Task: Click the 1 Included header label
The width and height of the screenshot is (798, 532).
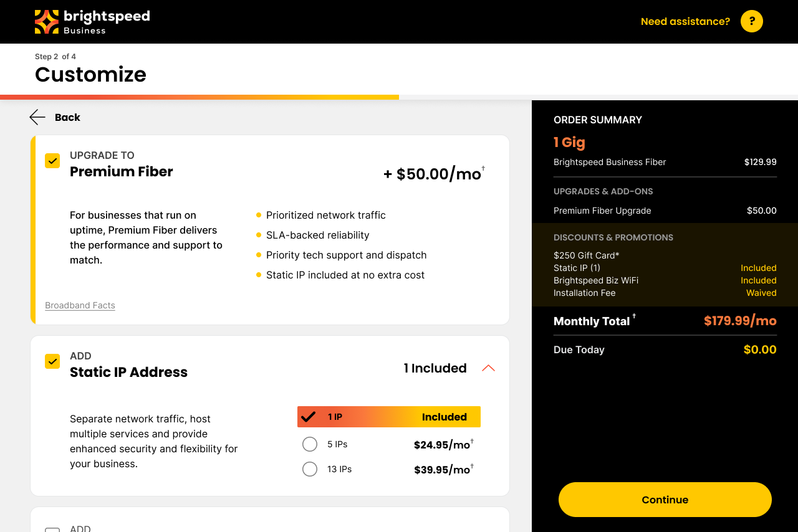Action: pyautogui.click(x=435, y=368)
